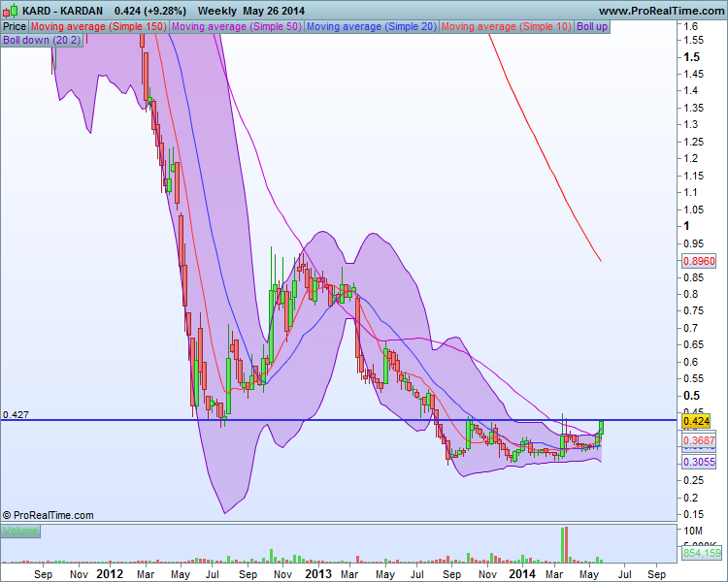Click Moving average (Simple 20) label
The image size is (728, 582).
[x=372, y=27]
